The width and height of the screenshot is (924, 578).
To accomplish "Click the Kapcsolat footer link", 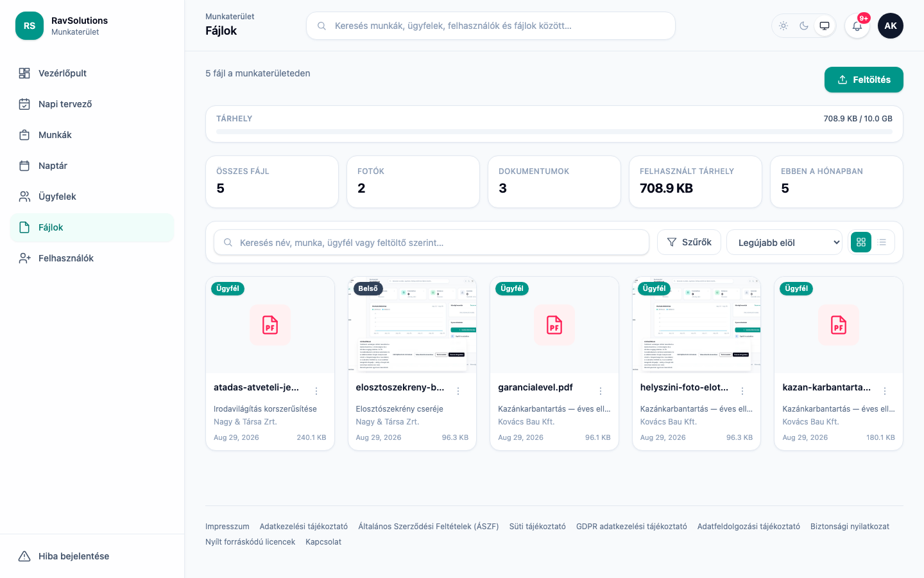I will 323,542.
